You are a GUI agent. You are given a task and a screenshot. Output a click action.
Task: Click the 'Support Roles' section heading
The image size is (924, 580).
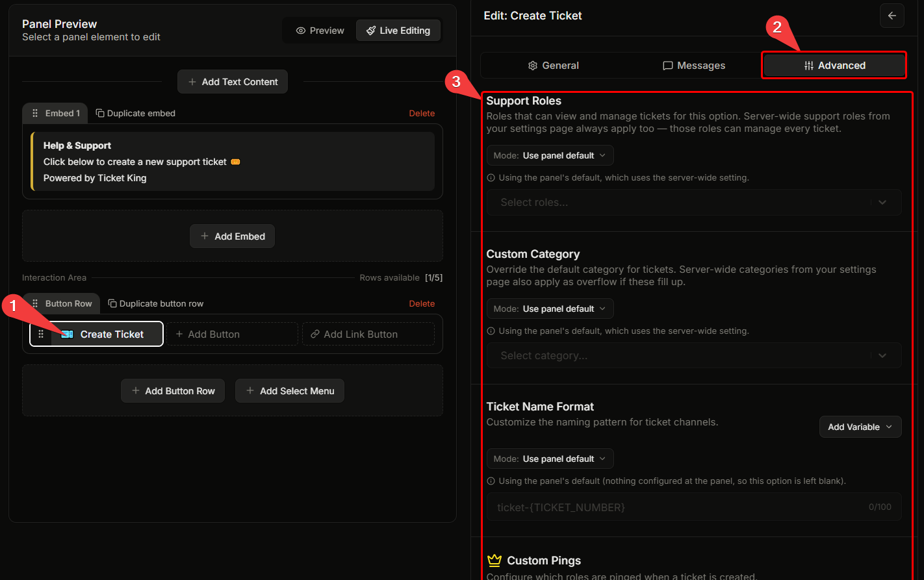524,101
